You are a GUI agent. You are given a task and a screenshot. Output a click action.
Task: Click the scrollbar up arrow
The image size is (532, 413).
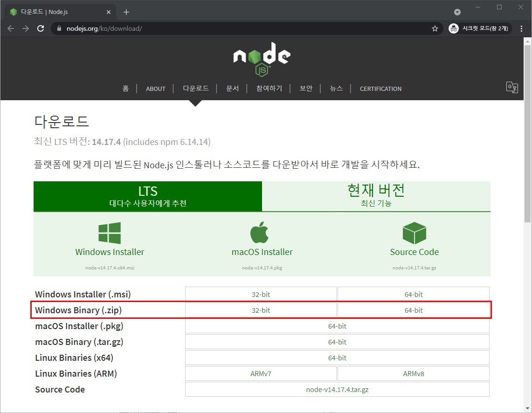pyautogui.click(x=527, y=41)
